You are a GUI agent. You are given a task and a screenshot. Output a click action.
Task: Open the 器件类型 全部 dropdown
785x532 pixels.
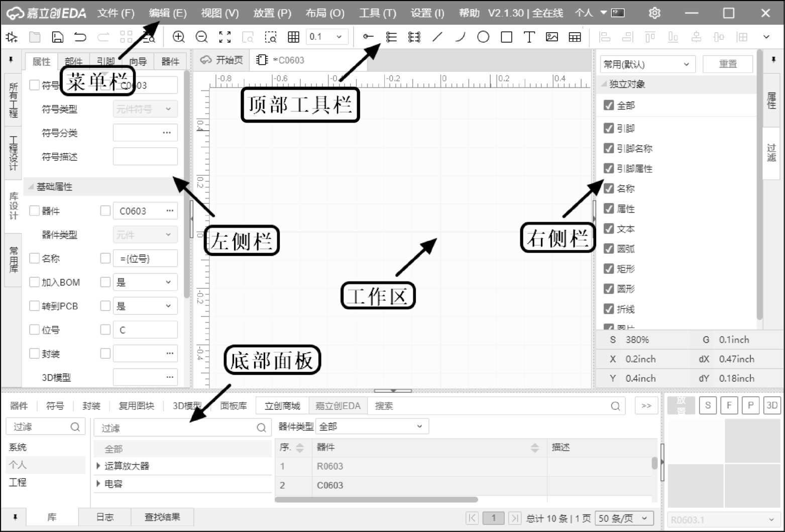(372, 427)
